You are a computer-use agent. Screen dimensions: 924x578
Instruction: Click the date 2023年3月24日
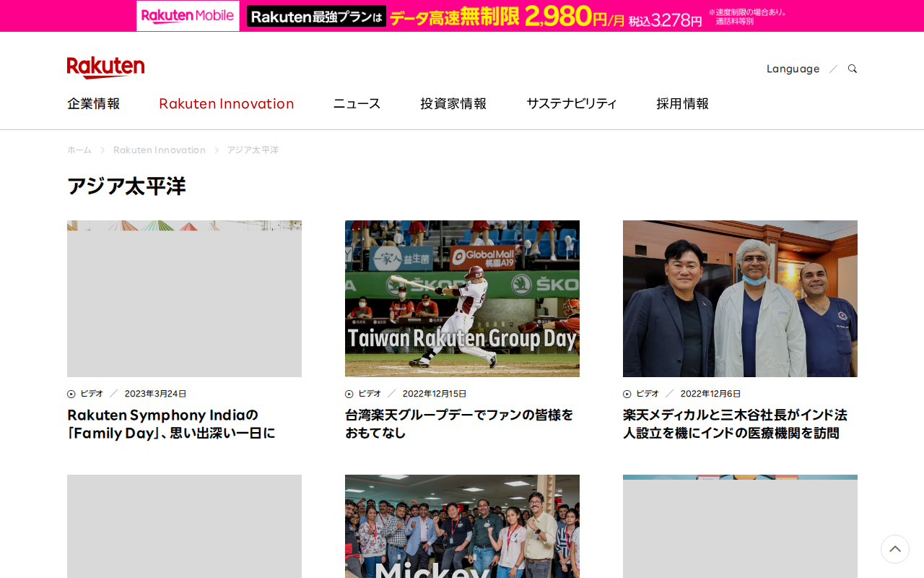pos(156,394)
